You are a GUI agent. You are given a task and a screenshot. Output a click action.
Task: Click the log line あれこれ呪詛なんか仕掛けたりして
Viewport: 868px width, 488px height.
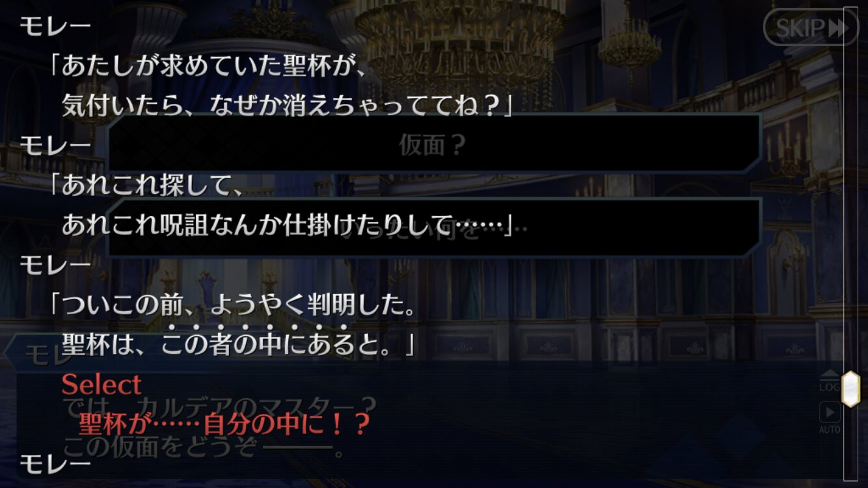(x=288, y=225)
